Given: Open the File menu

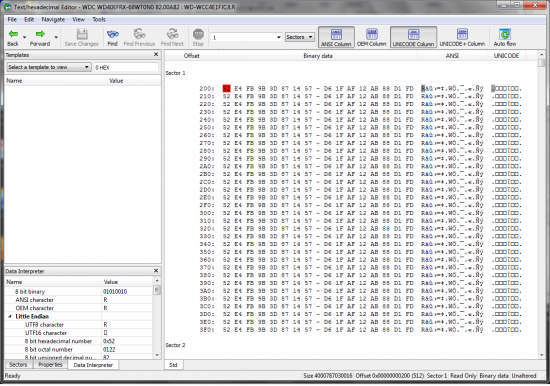Looking at the screenshot, I should 12,19.
